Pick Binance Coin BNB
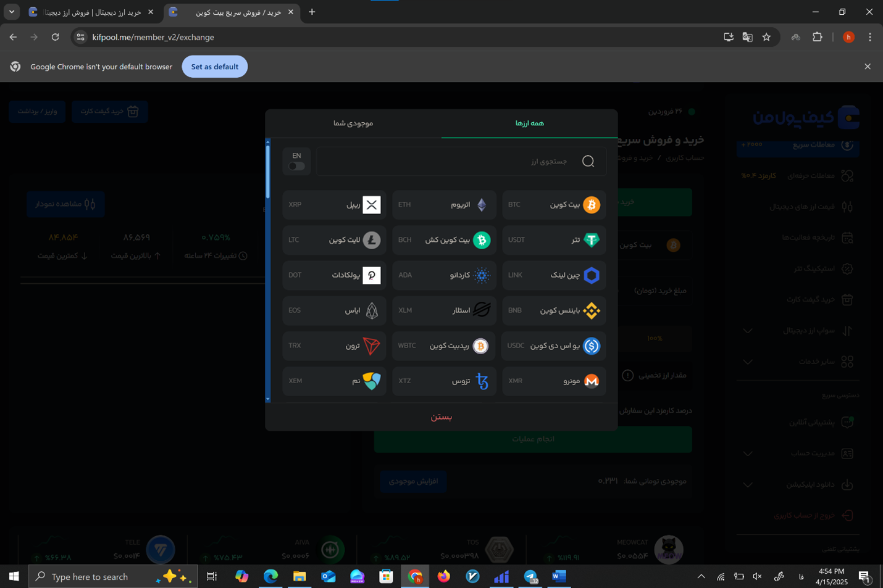This screenshot has height=588, width=883. 554,310
